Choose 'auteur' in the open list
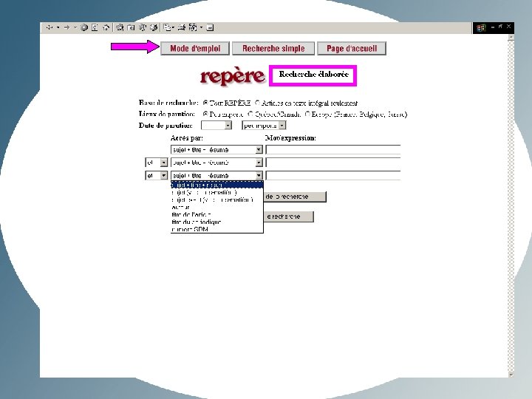The image size is (532, 399). (216, 207)
